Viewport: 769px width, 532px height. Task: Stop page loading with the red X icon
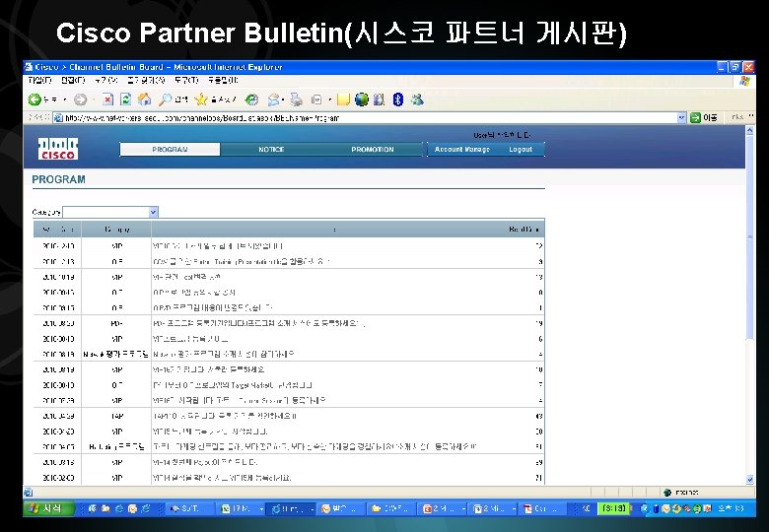(x=107, y=100)
